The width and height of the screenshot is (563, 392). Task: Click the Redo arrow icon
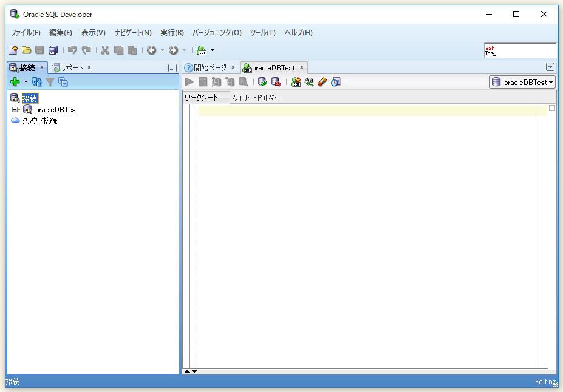(x=86, y=50)
